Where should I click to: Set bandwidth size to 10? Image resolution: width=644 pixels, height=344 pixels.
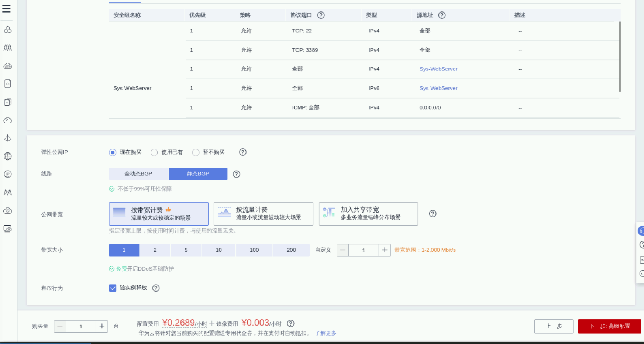tap(218, 250)
